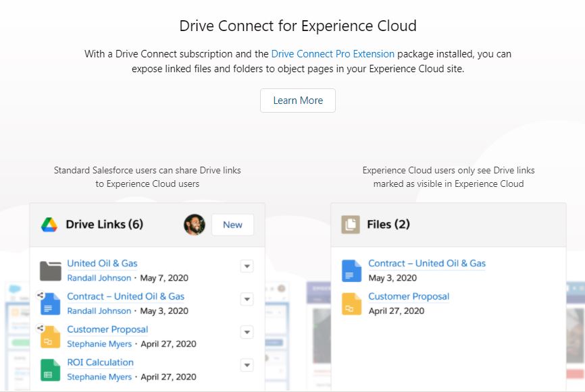Click New button in Drive Links
The width and height of the screenshot is (585, 392).
tap(232, 225)
